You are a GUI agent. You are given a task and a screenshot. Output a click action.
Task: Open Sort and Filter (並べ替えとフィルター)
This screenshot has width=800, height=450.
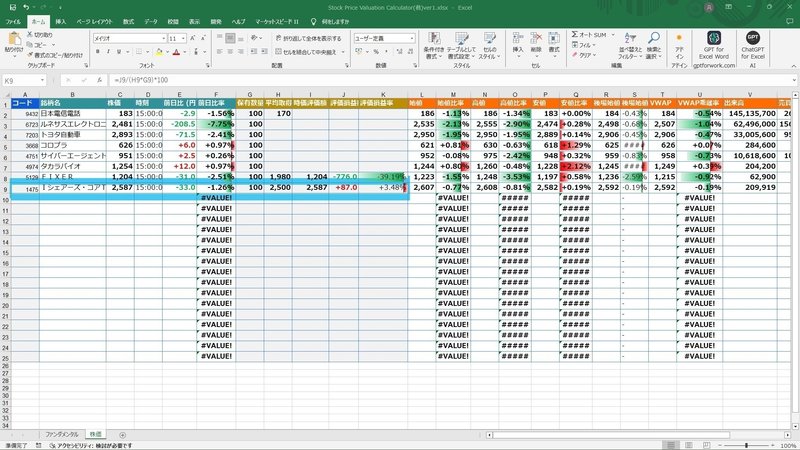[x=631, y=45]
